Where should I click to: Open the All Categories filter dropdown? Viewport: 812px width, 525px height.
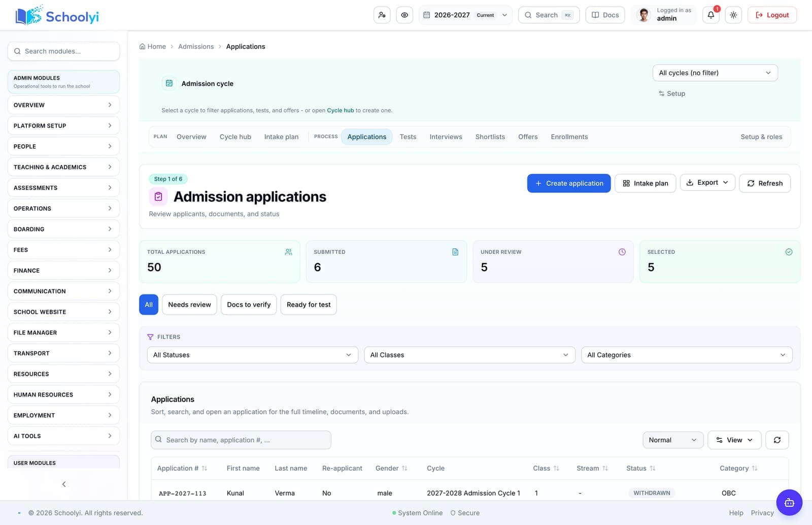pos(687,355)
